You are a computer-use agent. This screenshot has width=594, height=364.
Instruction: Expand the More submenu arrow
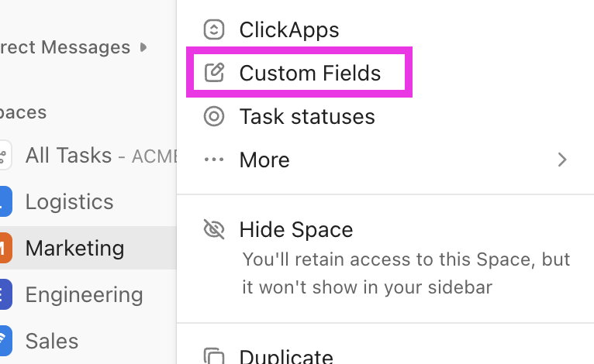pyautogui.click(x=563, y=160)
